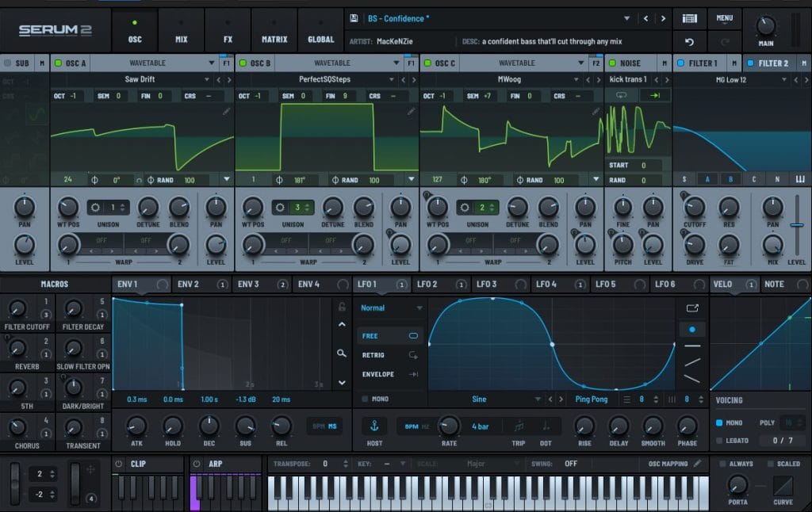Click the envelope zoom magnifier icon

(342, 353)
